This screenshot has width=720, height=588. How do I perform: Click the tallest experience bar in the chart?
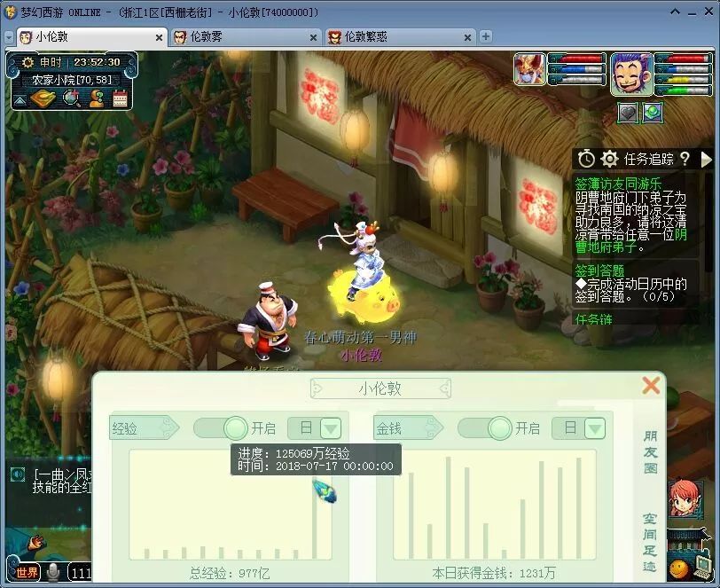315,519
